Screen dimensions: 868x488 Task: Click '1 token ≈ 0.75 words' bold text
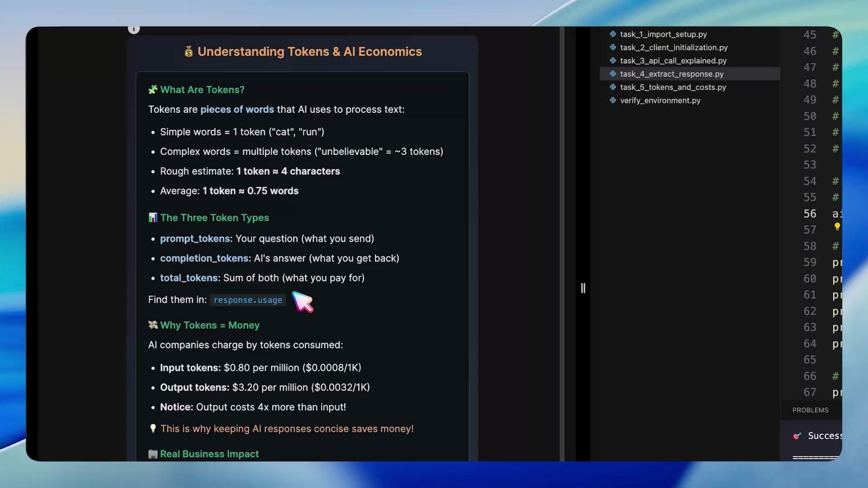250,191
